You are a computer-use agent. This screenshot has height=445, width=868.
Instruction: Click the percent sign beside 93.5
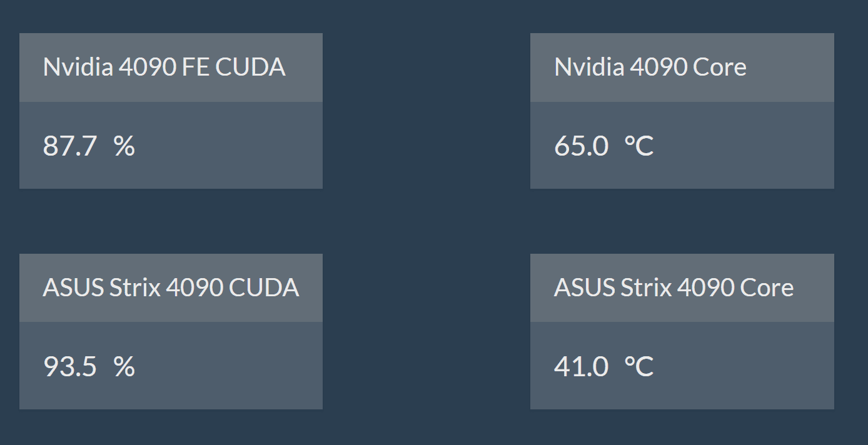124,367
